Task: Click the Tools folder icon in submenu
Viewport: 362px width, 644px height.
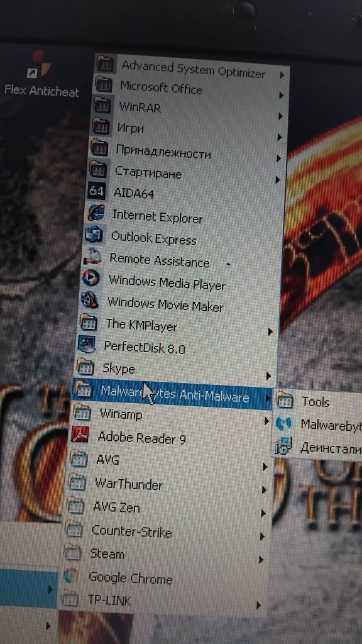Action: pyautogui.click(x=285, y=400)
